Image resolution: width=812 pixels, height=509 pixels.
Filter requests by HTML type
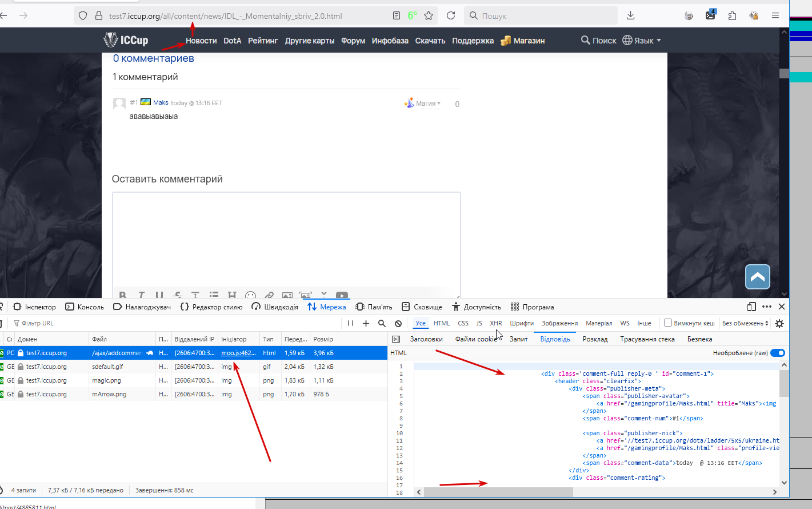point(442,323)
